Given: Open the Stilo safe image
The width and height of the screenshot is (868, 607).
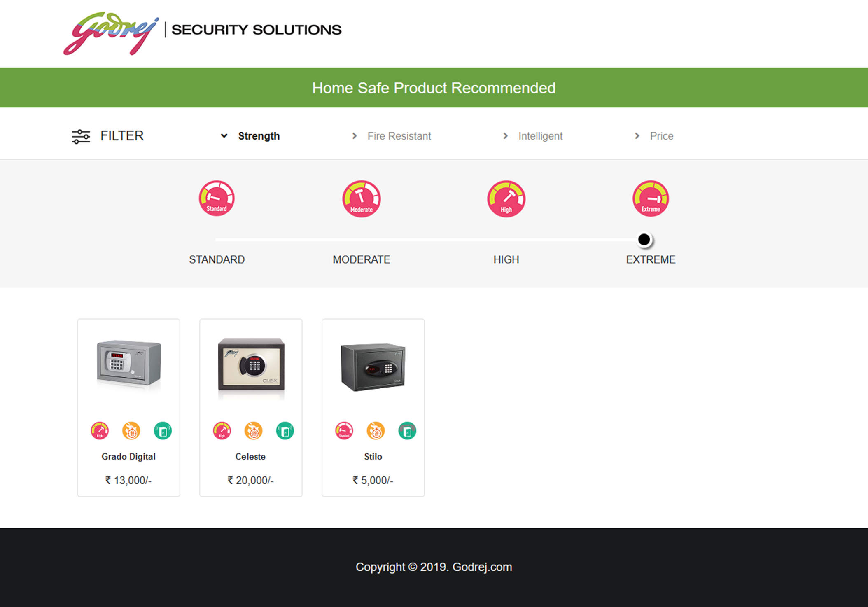Looking at the screenshot, I should tap(373, 367).
